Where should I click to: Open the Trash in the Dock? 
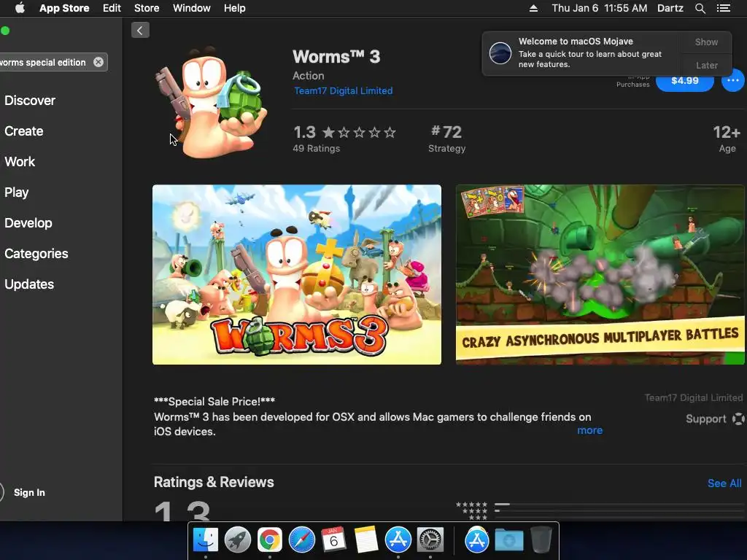click(x=541, y=540)
